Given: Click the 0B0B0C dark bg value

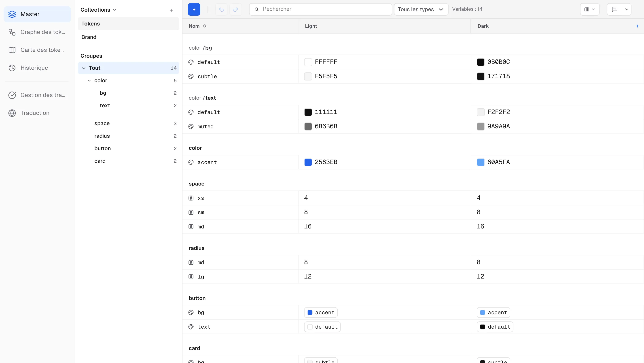Looking at the screenshot, I should coord(498,62).
